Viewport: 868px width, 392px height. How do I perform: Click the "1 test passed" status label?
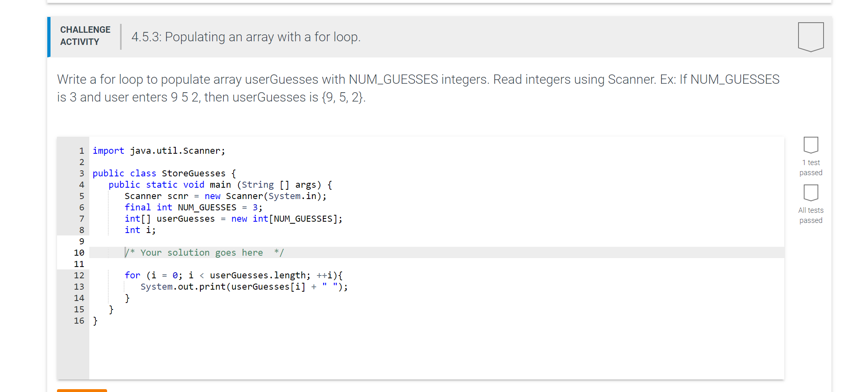811,167
